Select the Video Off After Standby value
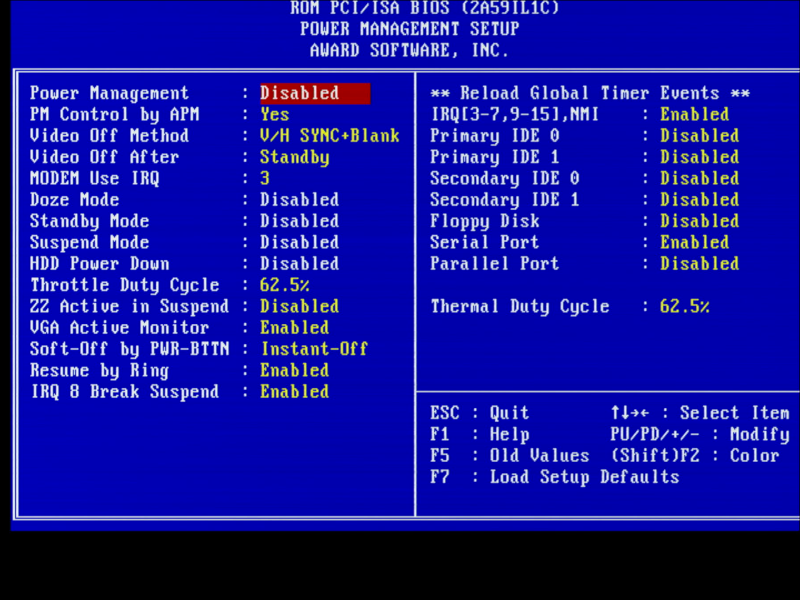This screenshot has width=800, height=600. point(294,157)
